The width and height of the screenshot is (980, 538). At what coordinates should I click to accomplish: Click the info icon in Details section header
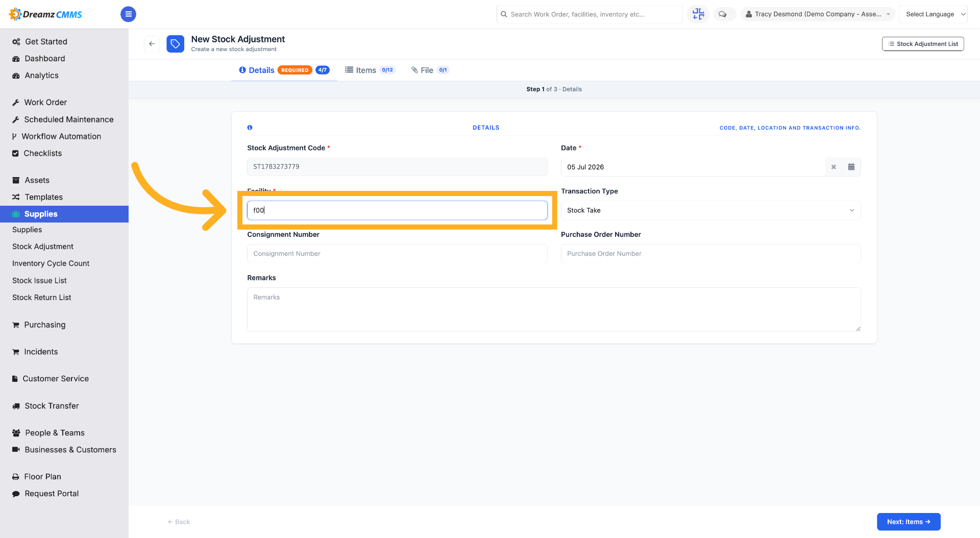250,128
